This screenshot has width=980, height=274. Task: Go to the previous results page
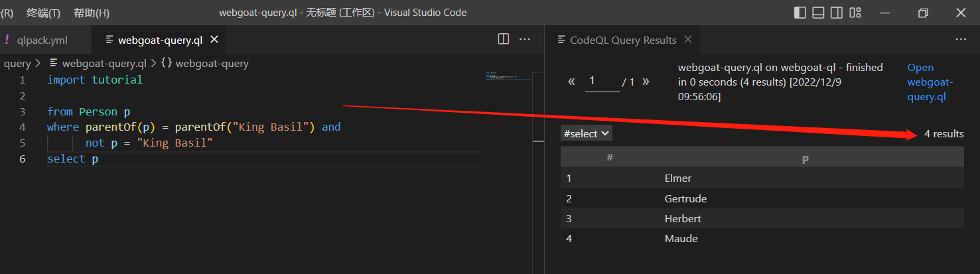tap(571, 82)
